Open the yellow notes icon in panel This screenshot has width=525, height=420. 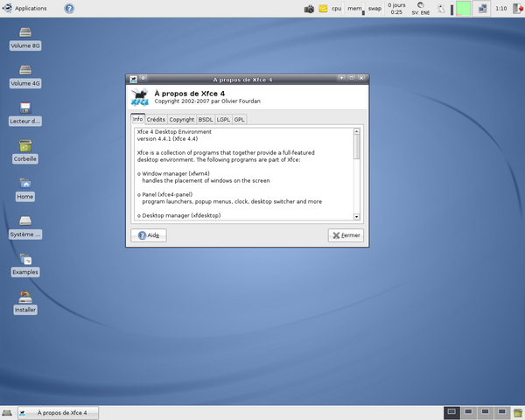click(x=322, y=9)
